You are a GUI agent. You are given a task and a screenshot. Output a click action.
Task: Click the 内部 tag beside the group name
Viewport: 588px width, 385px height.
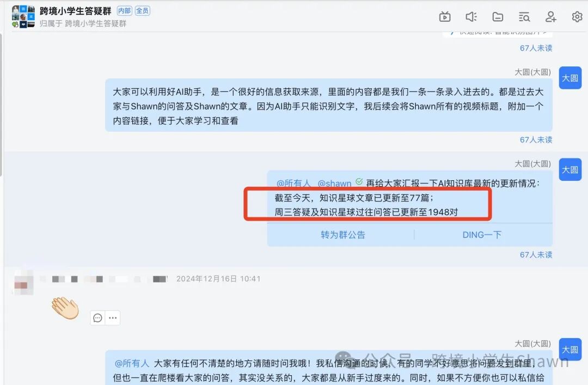[124, 10]
